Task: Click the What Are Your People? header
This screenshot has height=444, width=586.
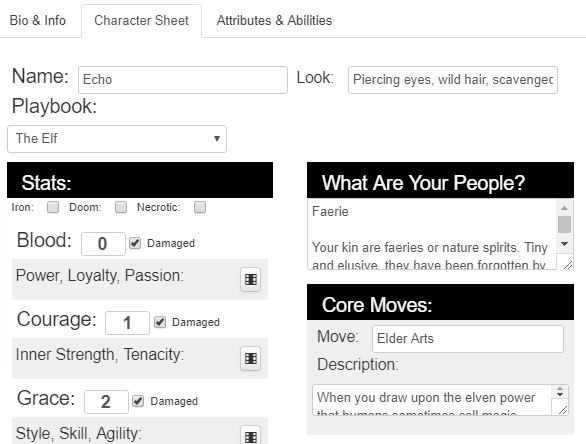Action: [440, 180]
